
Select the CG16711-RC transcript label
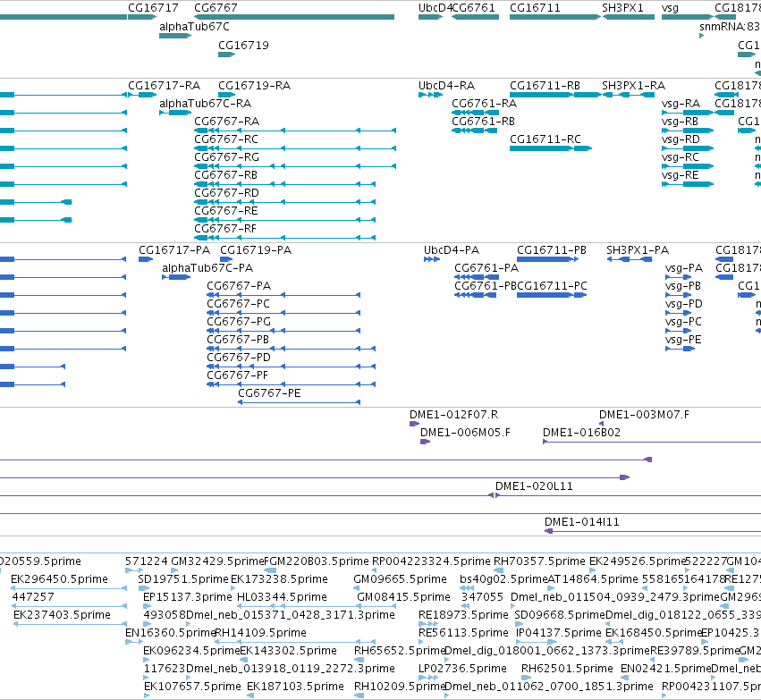[x=545, y=139]
